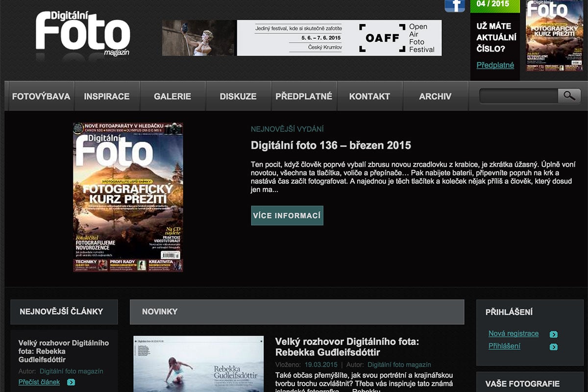Click the arrow icon next to Přečíst článek
The height and width of the screenshot is (392, 588).
pyautogui.click(x=71, y=382)
